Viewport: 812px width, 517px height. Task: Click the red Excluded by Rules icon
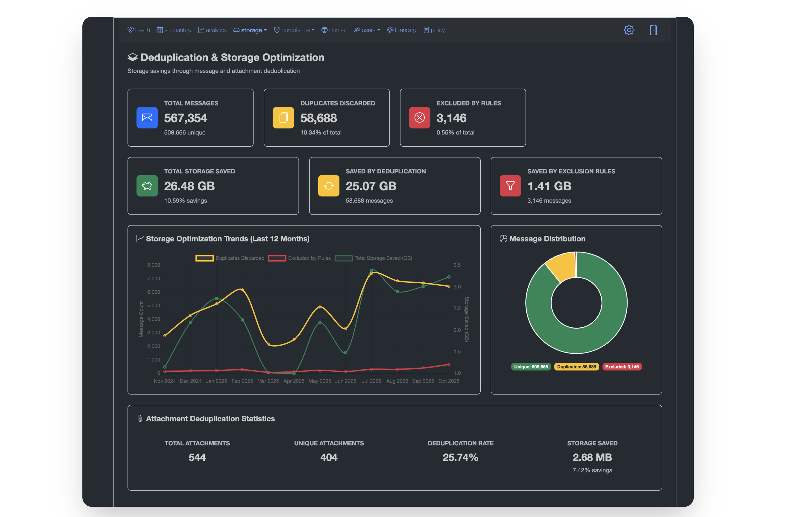click(419, 118)
